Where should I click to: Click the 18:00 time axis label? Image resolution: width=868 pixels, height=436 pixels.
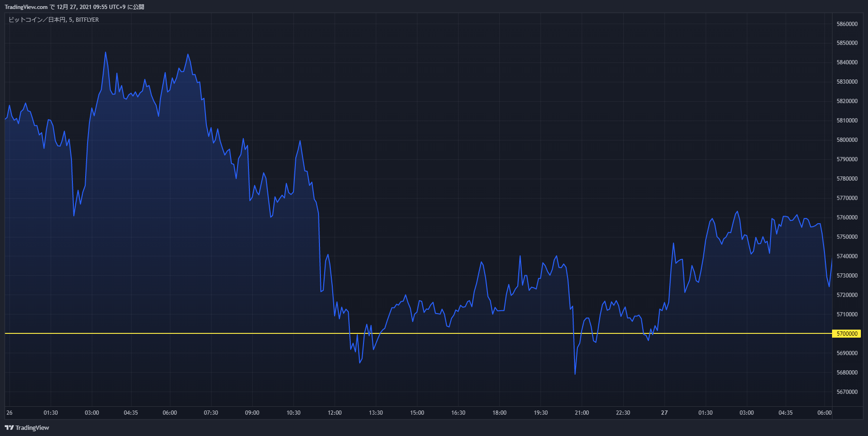(499, 413)
